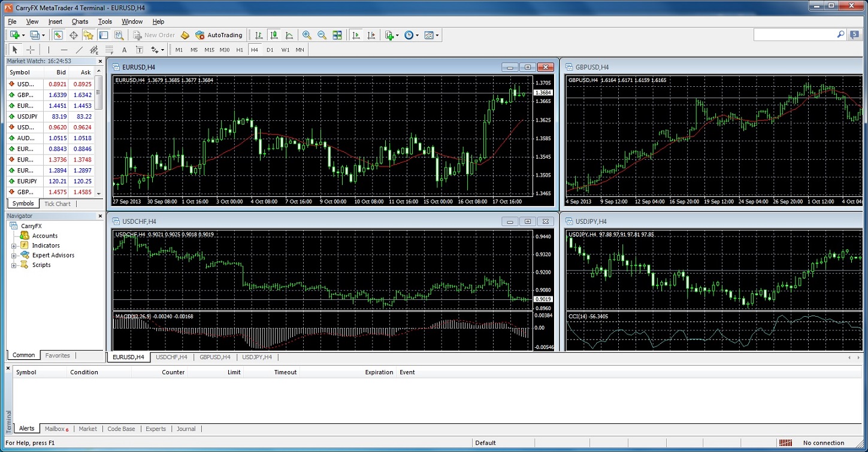Image resolution: width=868 pixels, height=452 pixels.
Task: Select the Accounts item in Navigator
Action: [45, 236]
